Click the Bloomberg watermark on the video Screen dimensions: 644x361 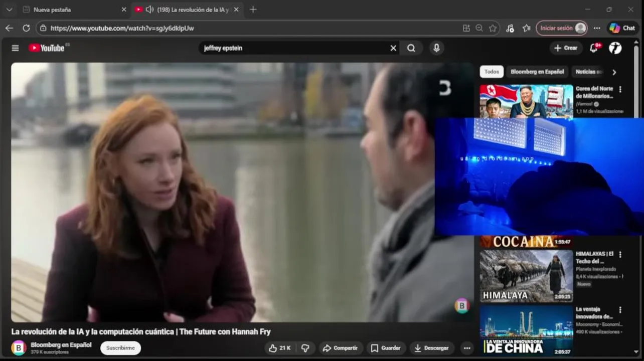point(462,305)
